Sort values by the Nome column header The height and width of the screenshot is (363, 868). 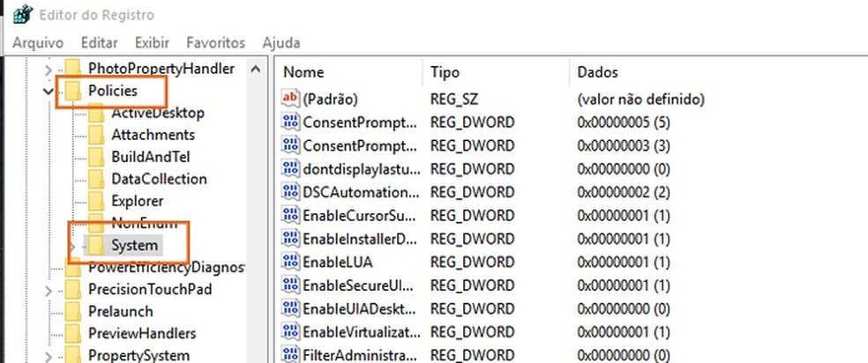tap(303, 72)
